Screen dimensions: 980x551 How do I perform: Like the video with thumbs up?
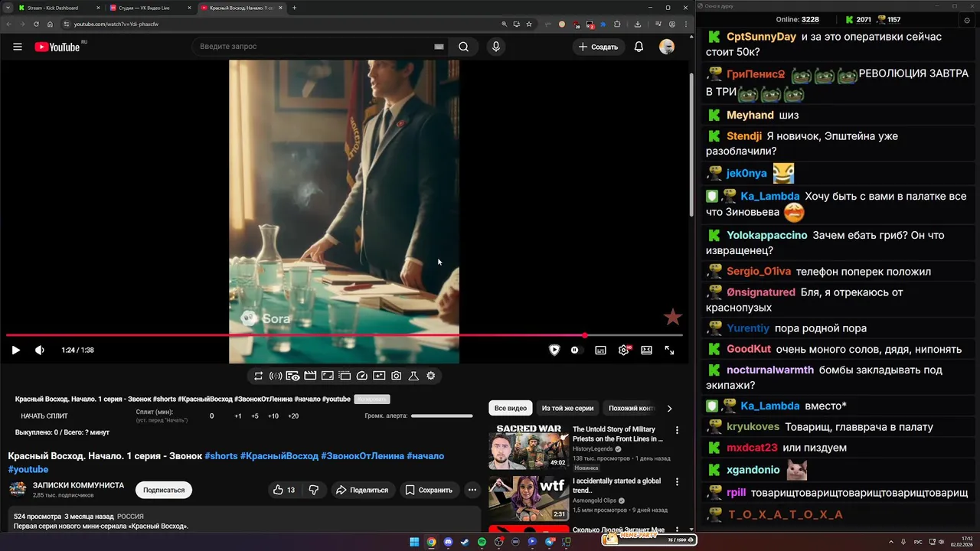pyautogui.click(x=284, y=490)
